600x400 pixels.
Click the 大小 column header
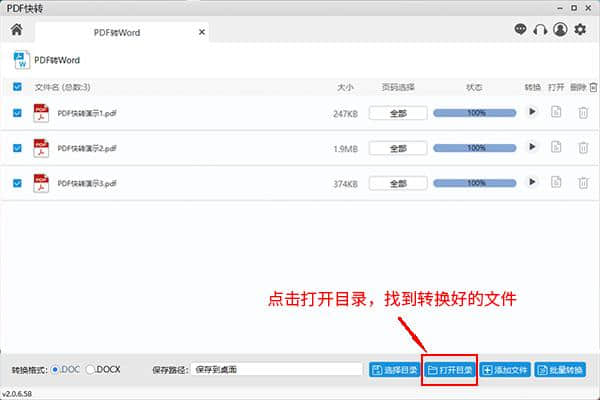coord(345,87)
